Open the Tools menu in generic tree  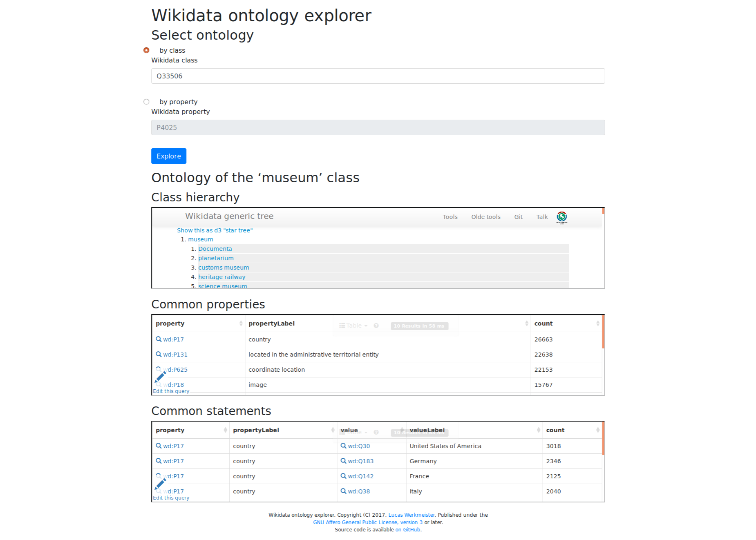pyautogui.click(x=450, y=217)
